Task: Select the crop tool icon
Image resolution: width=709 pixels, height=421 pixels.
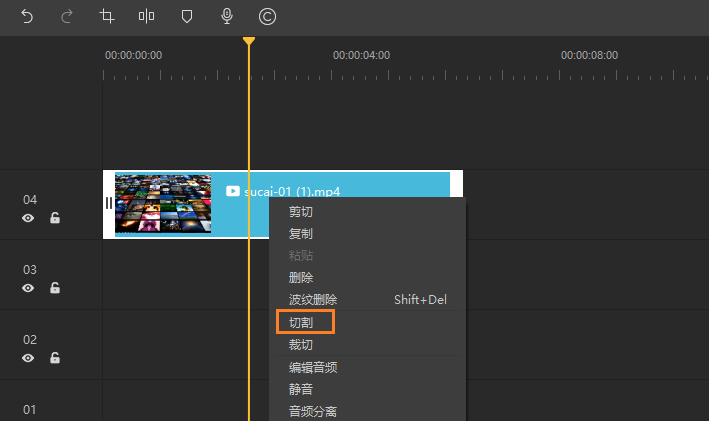Action: (x=107, y=17)
